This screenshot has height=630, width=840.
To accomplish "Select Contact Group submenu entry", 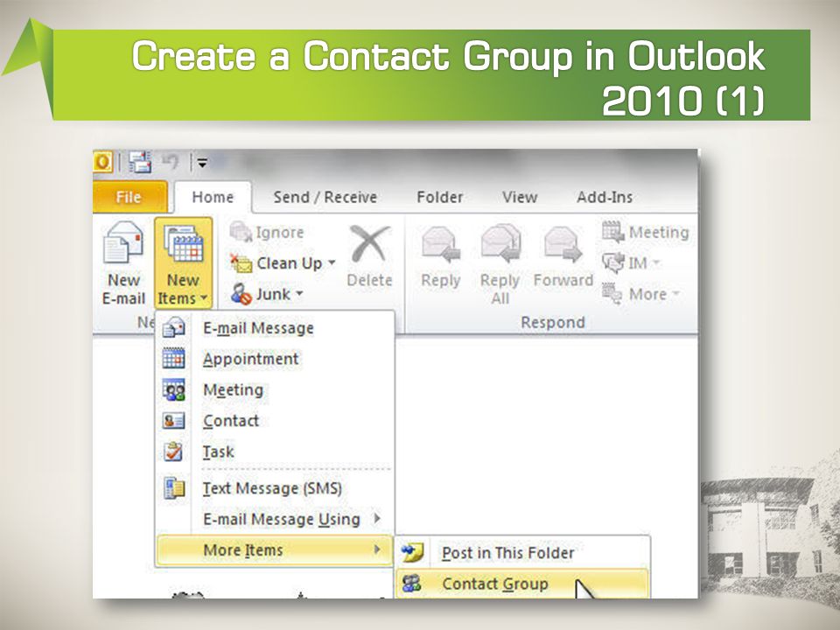I will 522,584.
